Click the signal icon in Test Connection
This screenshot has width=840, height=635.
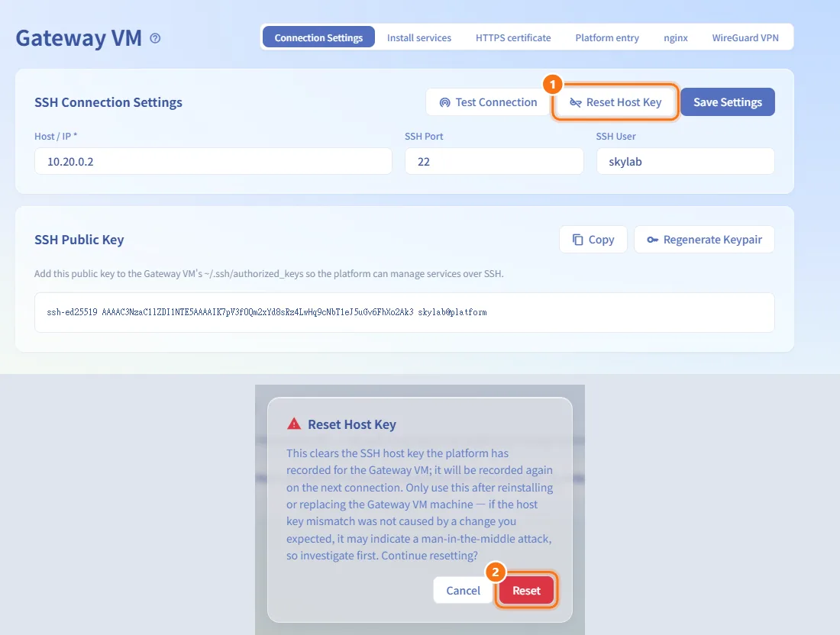[444, 102]
